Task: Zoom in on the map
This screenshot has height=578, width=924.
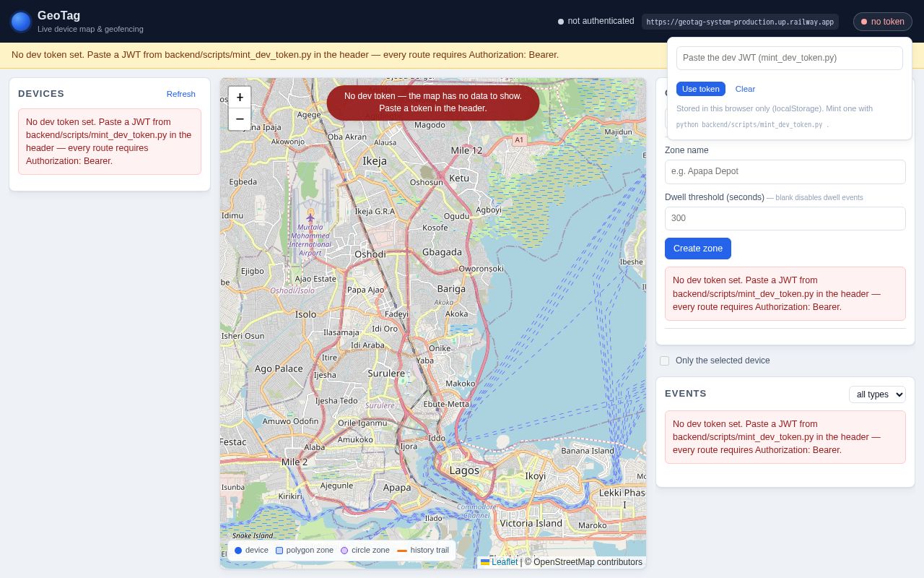Action: [x=240, y=98]
